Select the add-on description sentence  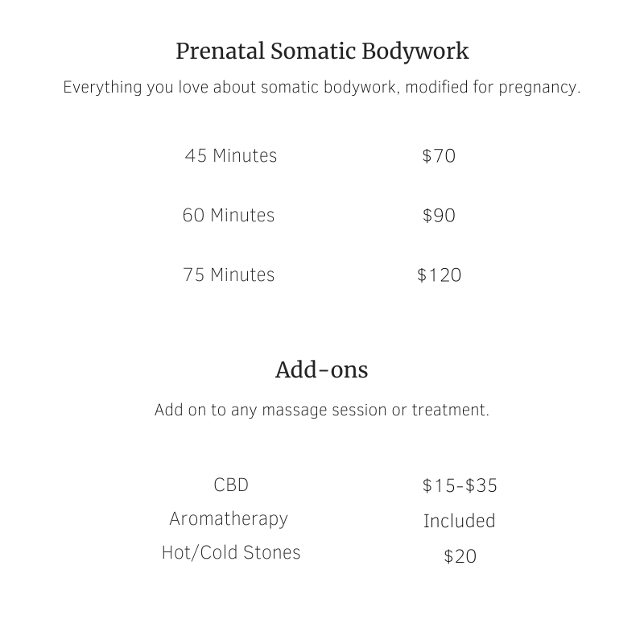click(x=321, y=411)
